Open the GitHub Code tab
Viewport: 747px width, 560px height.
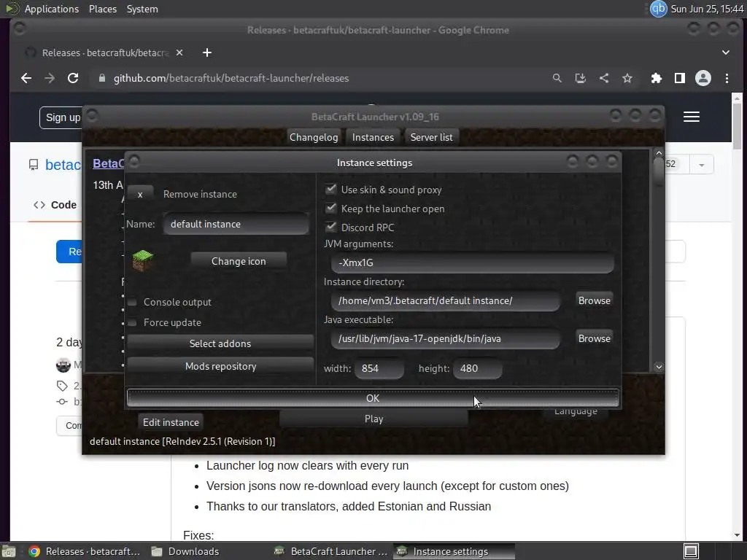[x=55, y=205]
